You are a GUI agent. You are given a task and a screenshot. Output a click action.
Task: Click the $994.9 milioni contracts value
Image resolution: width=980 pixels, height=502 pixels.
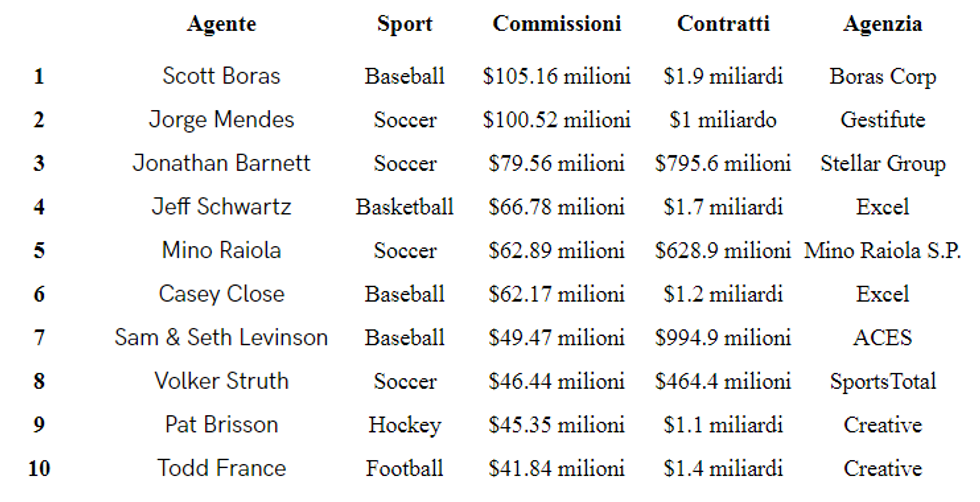723,338
